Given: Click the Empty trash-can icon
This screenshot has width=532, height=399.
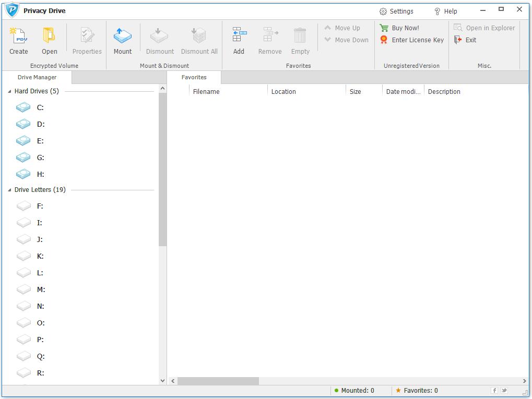Looking at the screenshot, I should coord(300,35).
